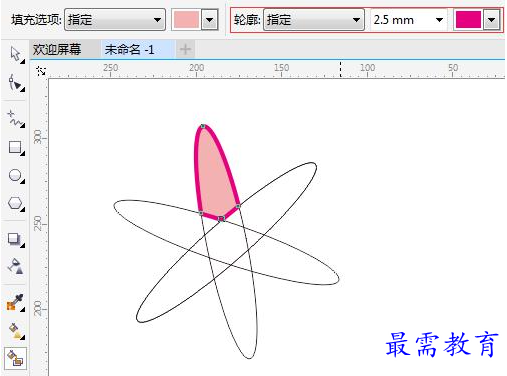Select the Transparency tool
This screenshot has width=507, height=376.
coord(15,266)
